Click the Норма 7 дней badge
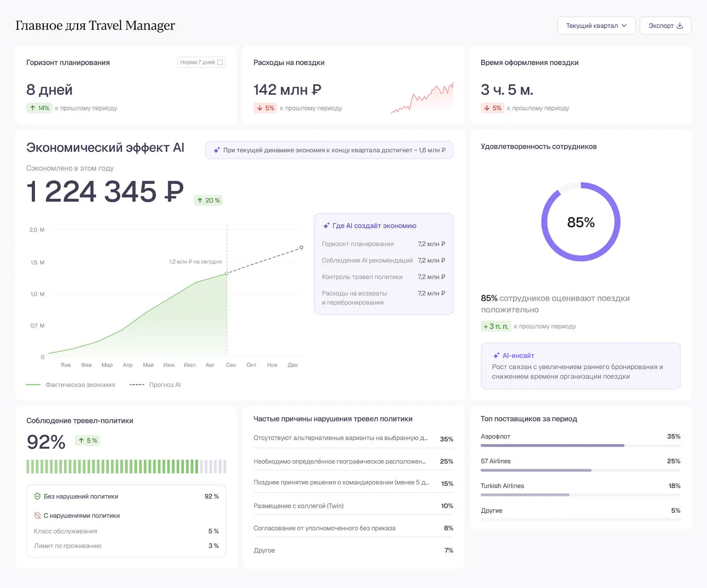707x588 pixels. pyautogui.click(x=201, y=62)
